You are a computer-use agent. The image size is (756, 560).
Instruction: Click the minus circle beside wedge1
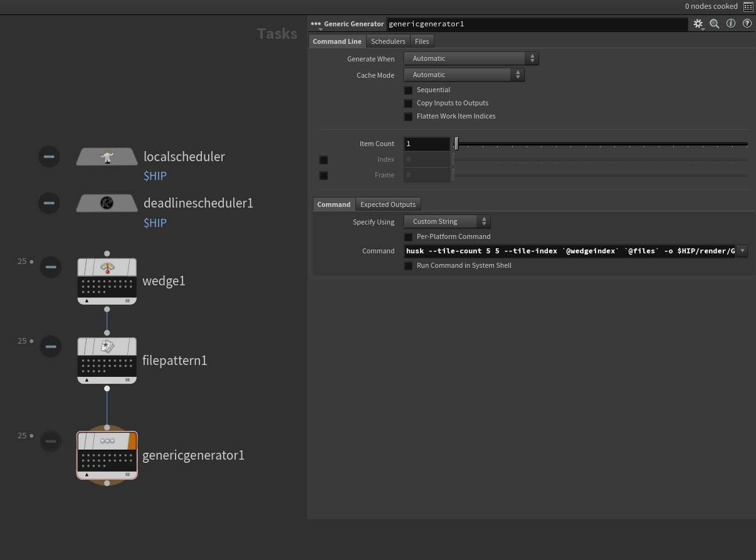51,267
